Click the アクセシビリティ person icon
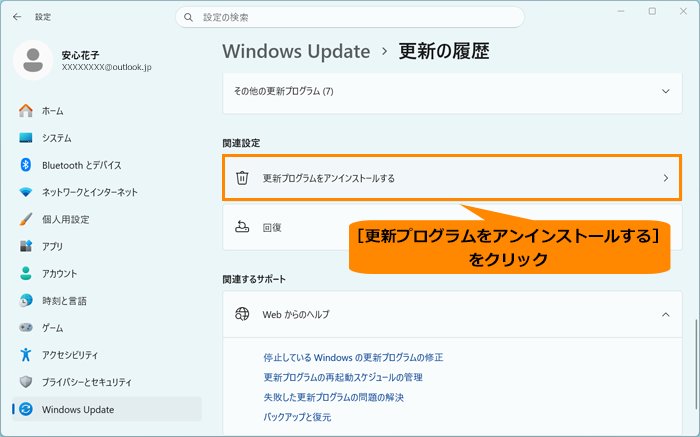 click(26, 355)
